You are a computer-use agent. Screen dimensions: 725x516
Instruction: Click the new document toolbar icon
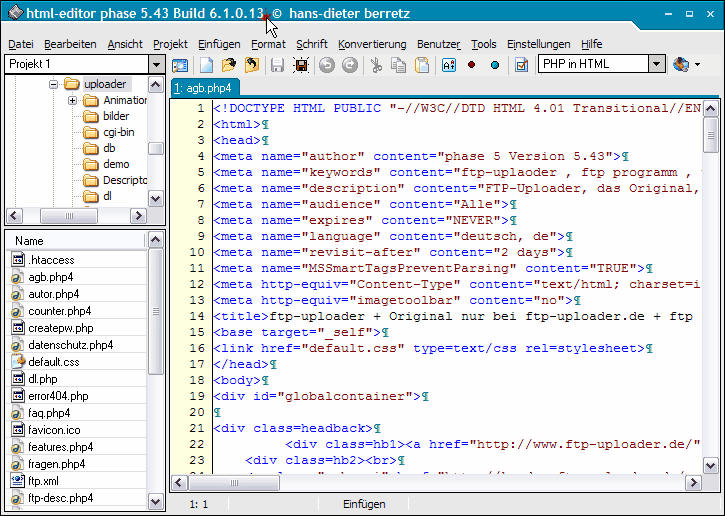(205, 65)
